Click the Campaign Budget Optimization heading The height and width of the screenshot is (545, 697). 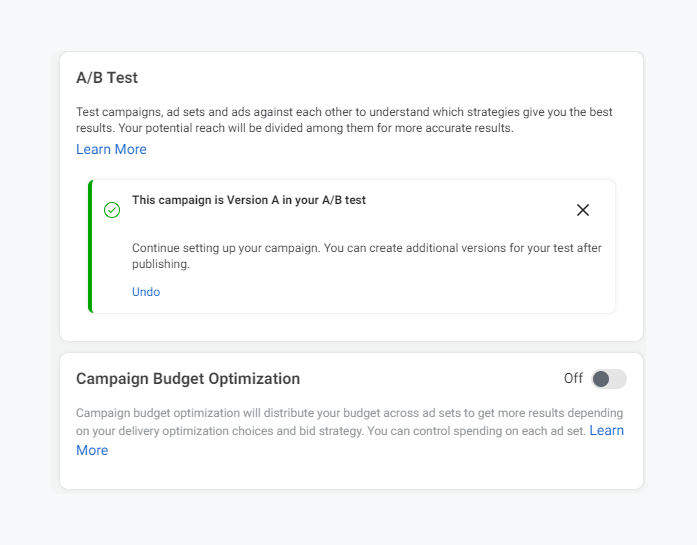click(188, 379)
